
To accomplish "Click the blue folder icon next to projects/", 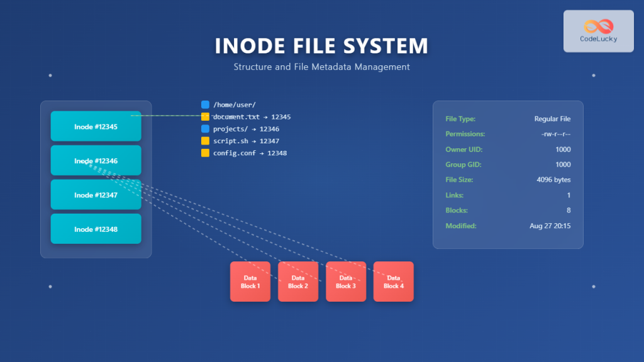I will pyautogui.click(x=204, y=129).
